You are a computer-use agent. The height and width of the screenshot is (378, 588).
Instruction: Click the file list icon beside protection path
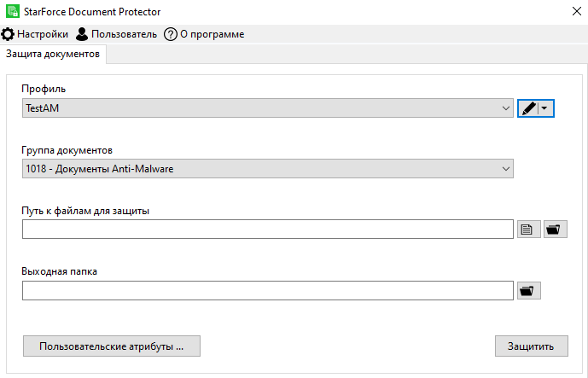(x=529, y=229)
